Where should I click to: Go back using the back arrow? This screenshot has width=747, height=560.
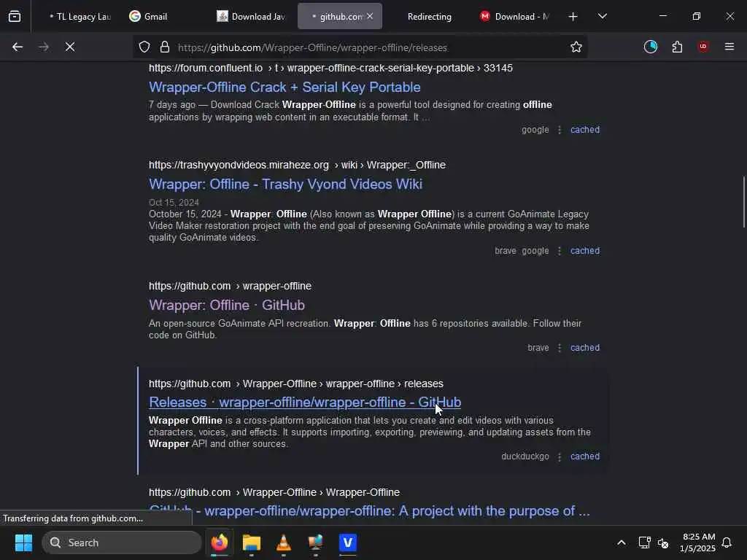tap(18, 47)
